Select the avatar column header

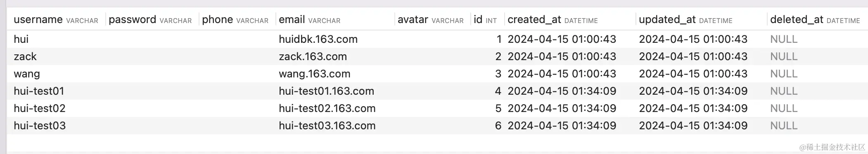pyautogui.click(x=430, y=20)
